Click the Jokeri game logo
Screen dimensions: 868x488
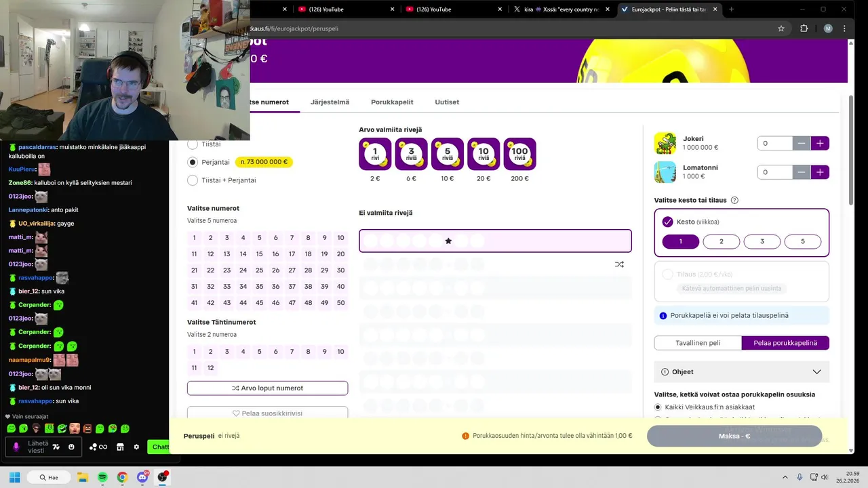click(665, 143)
